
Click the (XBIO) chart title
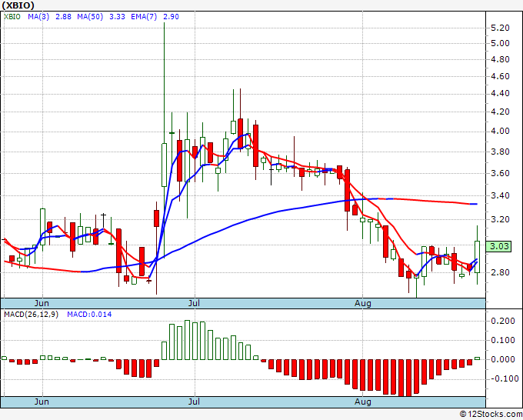coord(18,5)
